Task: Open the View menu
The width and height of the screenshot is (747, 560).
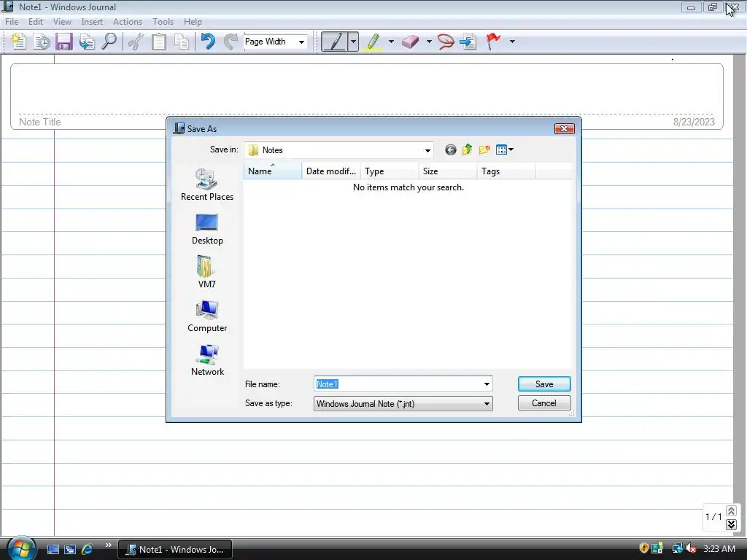Action: point(62,22)
